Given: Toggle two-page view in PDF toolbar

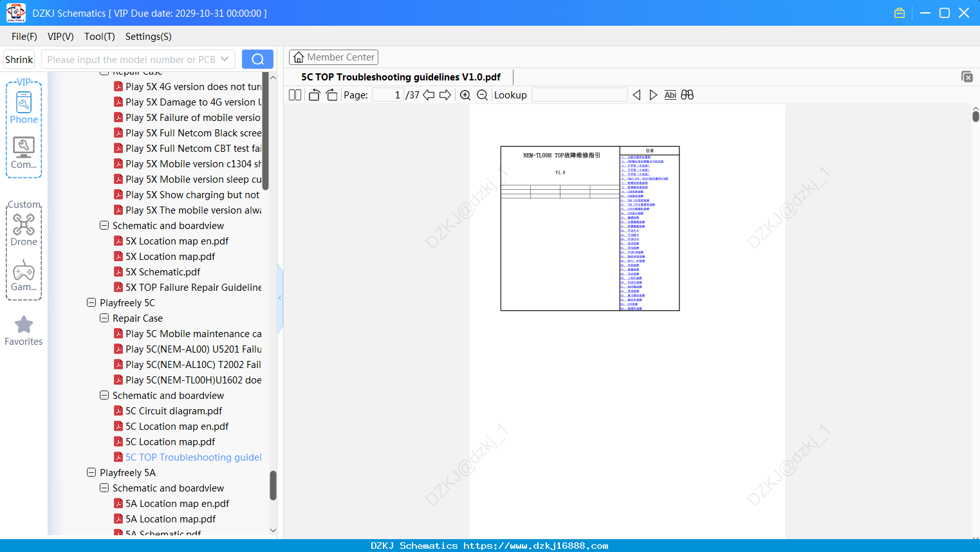Looking at the screenshot, I should 295,95.
